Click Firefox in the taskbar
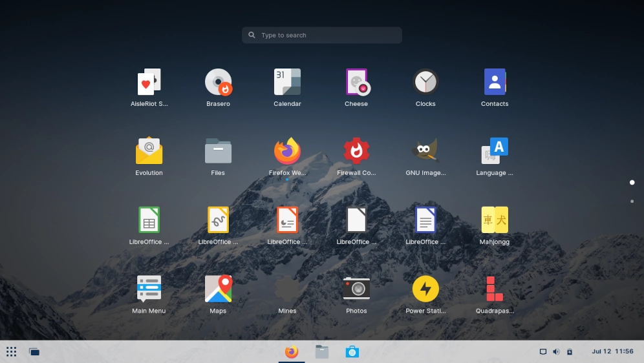 pyautogui.click(x=292, y=351)
